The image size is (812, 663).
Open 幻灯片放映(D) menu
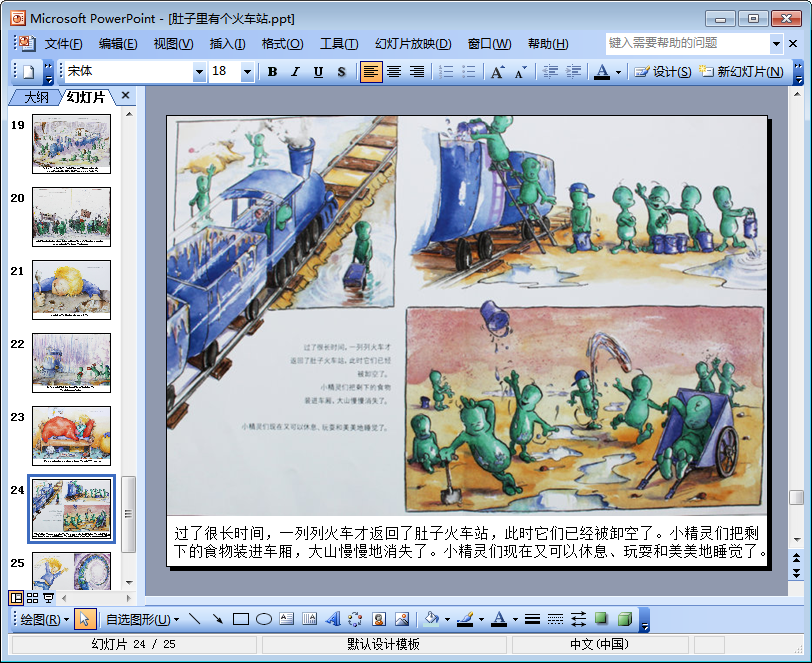pyautogui.click(x=413, y=44)
